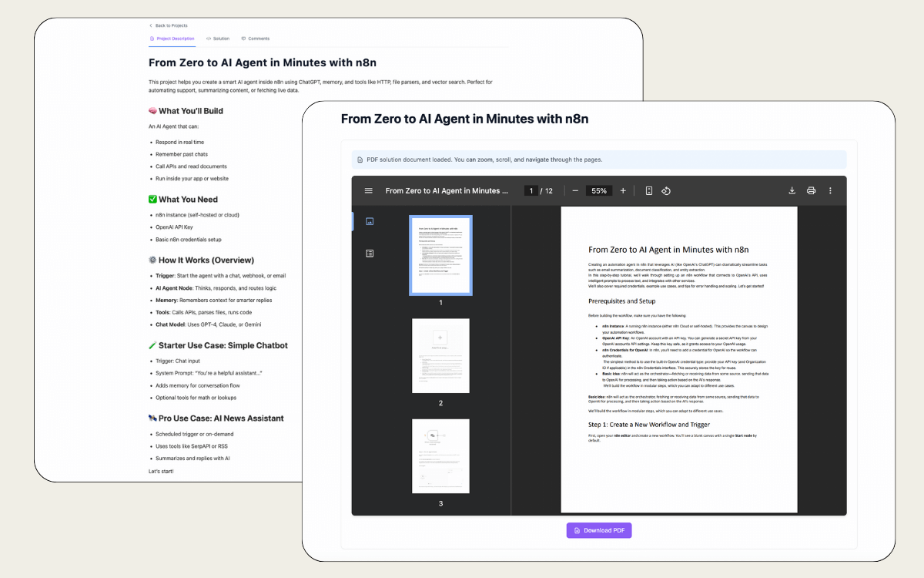Image resolution: width=924 pixels, height=578 pixels.
Task: Click "Remember past chats" list item
Action: [x=182, y=154]
